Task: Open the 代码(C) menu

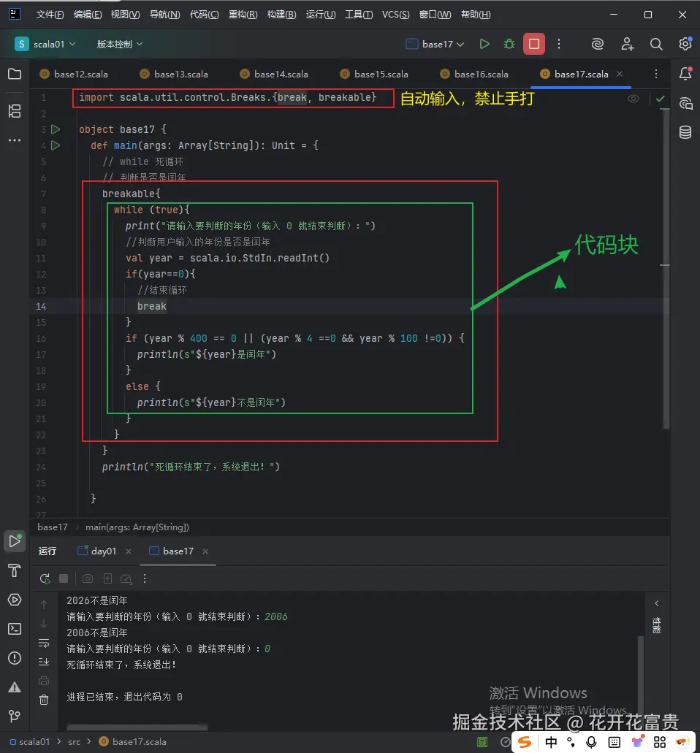Action: [204, 15]
